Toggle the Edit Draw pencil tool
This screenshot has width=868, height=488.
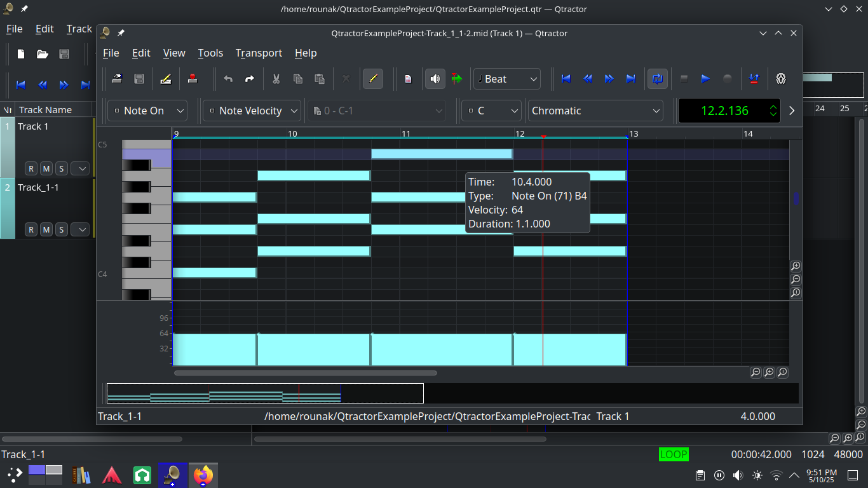point(373,79)
